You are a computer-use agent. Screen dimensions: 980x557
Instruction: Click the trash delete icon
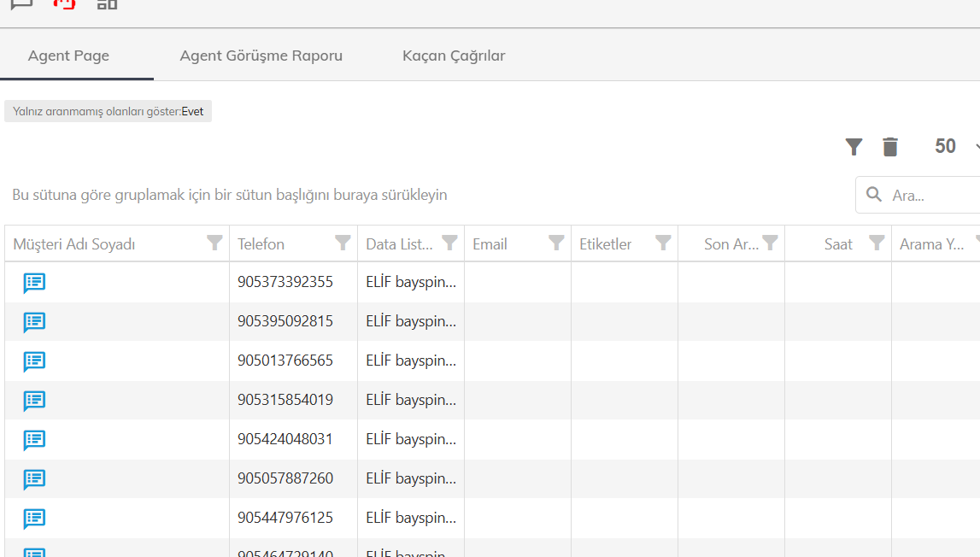(890, 147)
